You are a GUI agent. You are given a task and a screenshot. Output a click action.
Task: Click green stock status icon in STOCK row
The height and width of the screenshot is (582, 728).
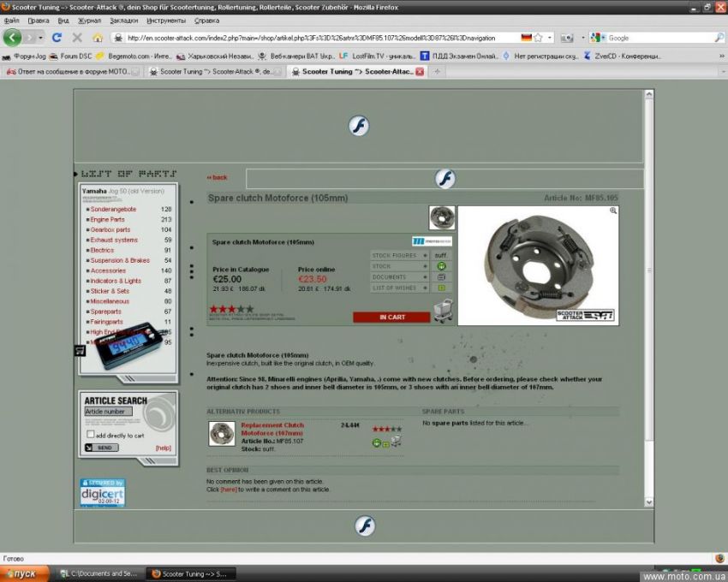tap(442, 266)
